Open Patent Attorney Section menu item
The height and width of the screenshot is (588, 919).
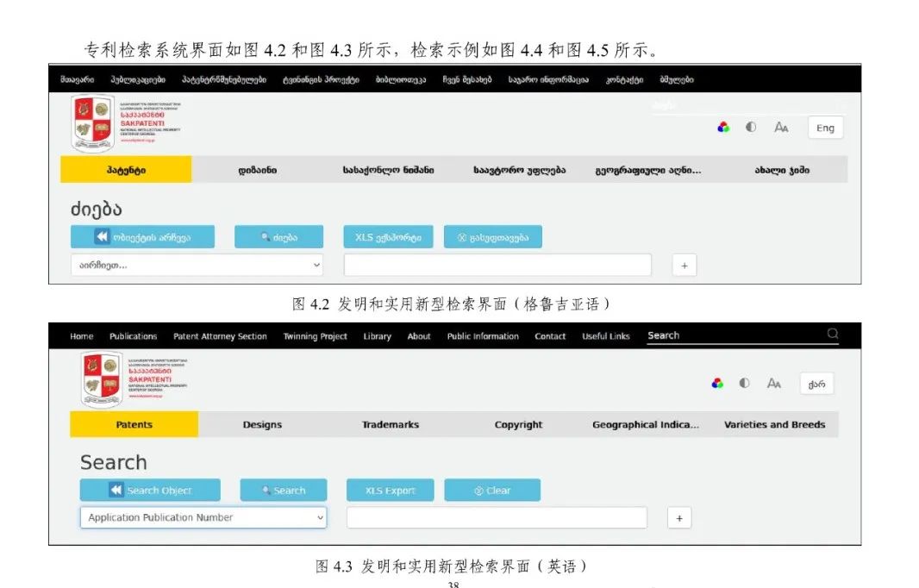click(220, 336)
